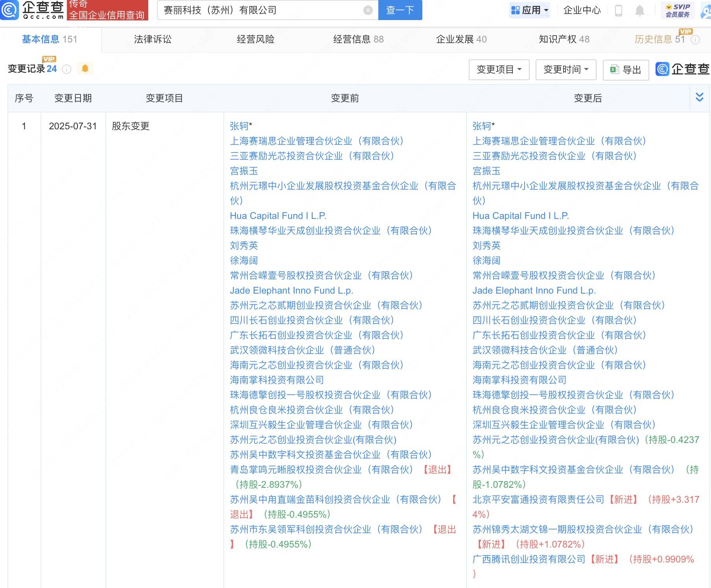Click the orange alert bell near 变更记录
Image resolution: width=711 pixels, height=588 pixels.
pos(85,68)
